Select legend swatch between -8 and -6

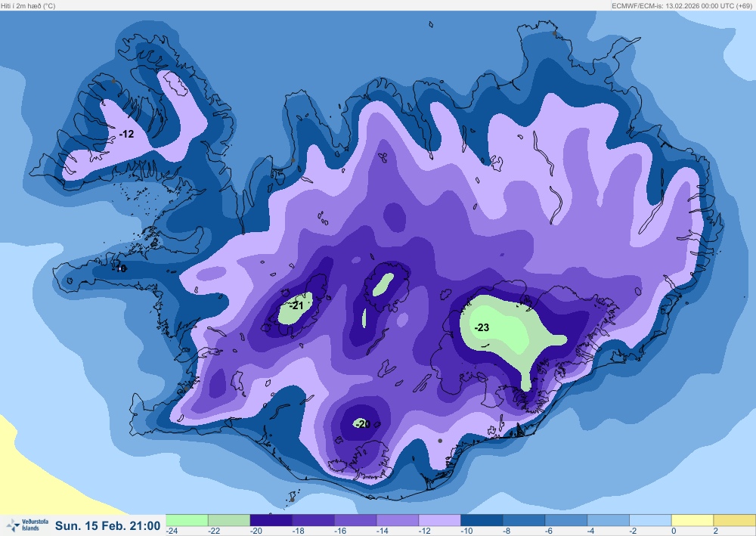pos(524,520)
